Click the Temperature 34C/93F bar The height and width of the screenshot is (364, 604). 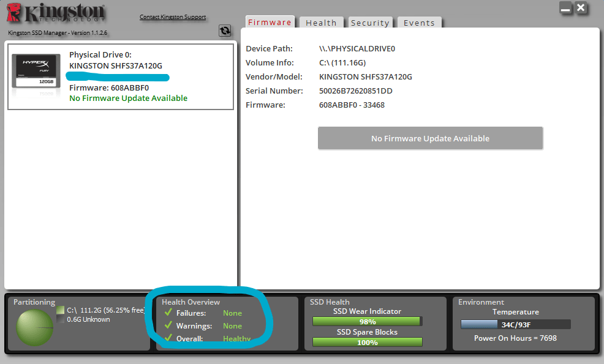pos(516,324)
